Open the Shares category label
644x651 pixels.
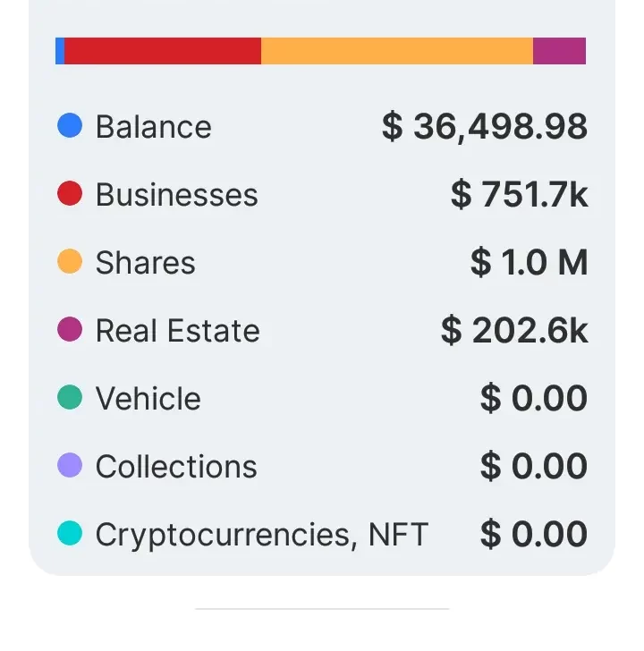[x=145, y=263]
